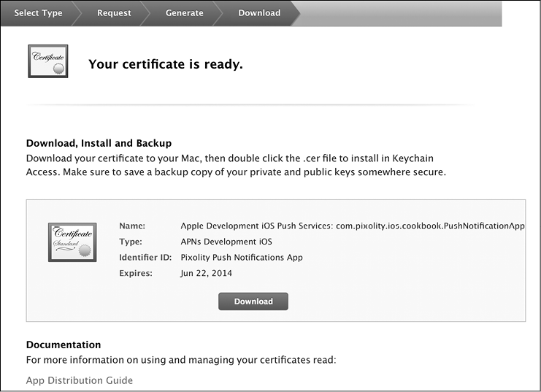The image size is (541, 392).
Task: Click the Download step in progress bar
Action: tap(259, 13)
